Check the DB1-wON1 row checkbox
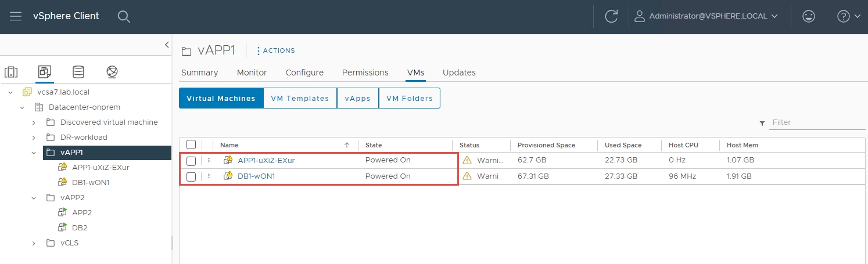Image resolution: width=868 pixels, height=264 pixels. 191,176
